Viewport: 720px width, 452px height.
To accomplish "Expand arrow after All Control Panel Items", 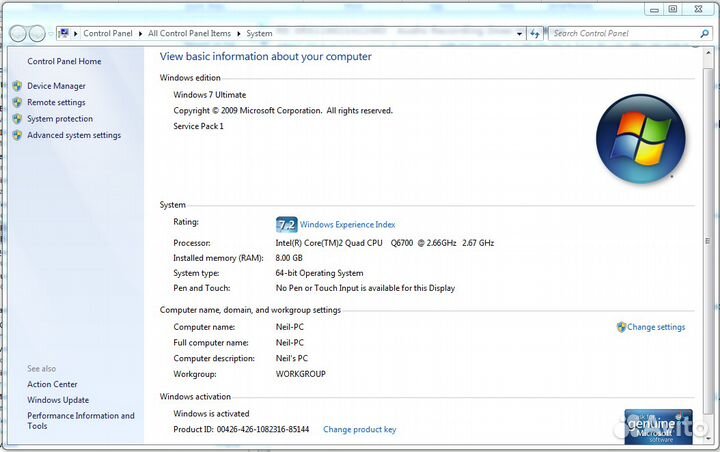I will coord(239,34).
